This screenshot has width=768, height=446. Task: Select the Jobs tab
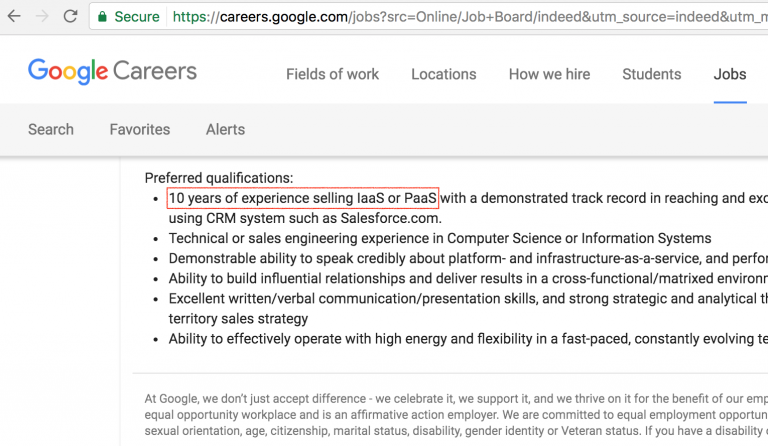(729, 74)
